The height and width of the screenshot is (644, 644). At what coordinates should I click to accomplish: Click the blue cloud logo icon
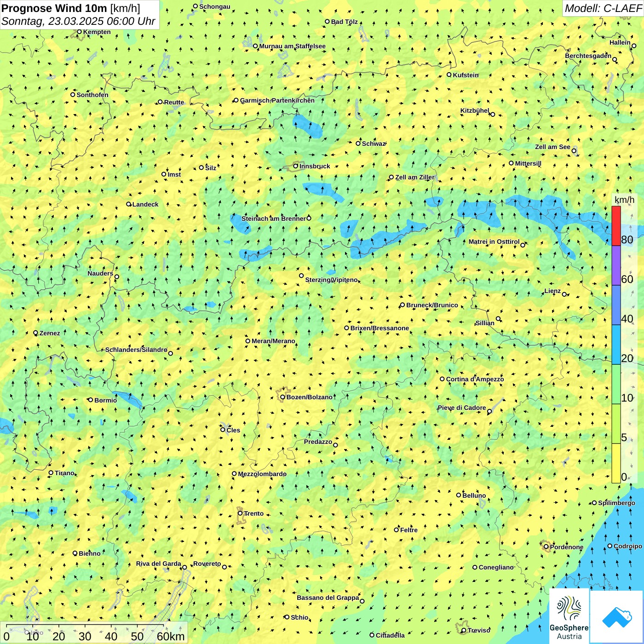(x=616, y=617)
